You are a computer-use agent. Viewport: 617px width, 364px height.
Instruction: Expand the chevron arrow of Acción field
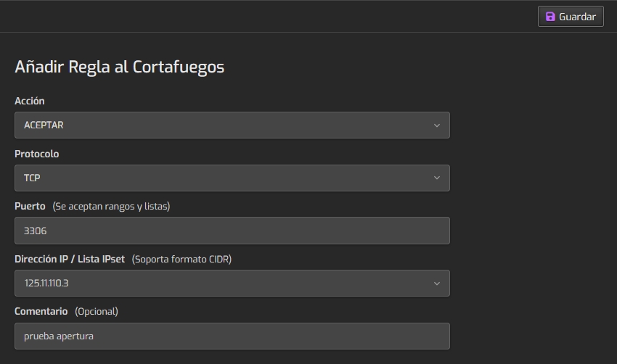click(436, 125)
